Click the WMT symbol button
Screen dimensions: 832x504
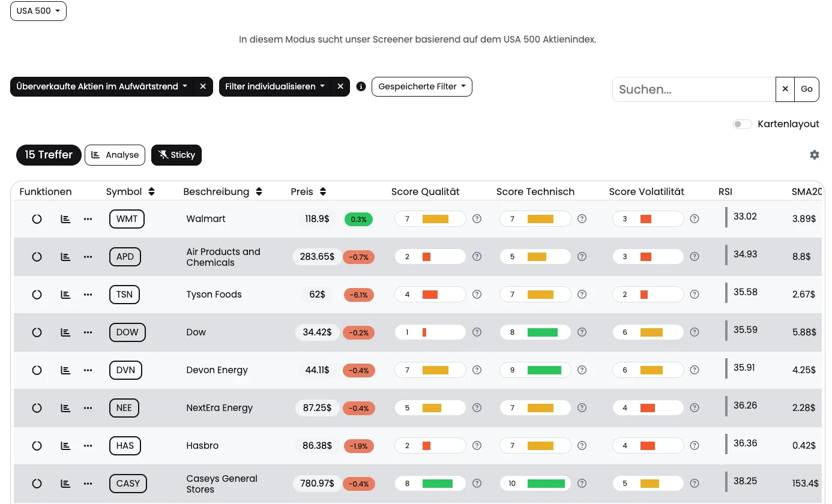tap(127, 219)
